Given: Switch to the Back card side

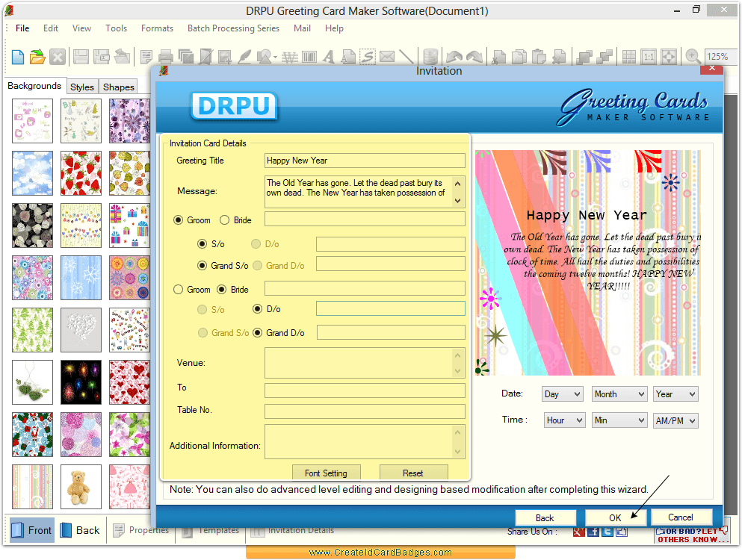Looking at the screenshot, I should pos(80,530).
